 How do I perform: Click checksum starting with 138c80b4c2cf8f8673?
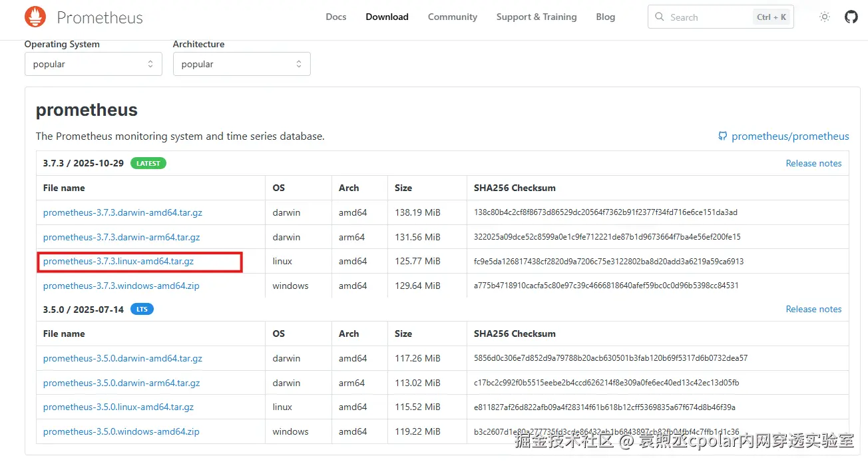[606, 212]
